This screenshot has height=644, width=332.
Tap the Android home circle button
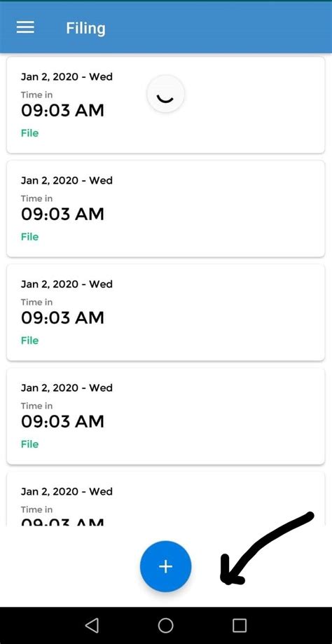tap(165, 626)
